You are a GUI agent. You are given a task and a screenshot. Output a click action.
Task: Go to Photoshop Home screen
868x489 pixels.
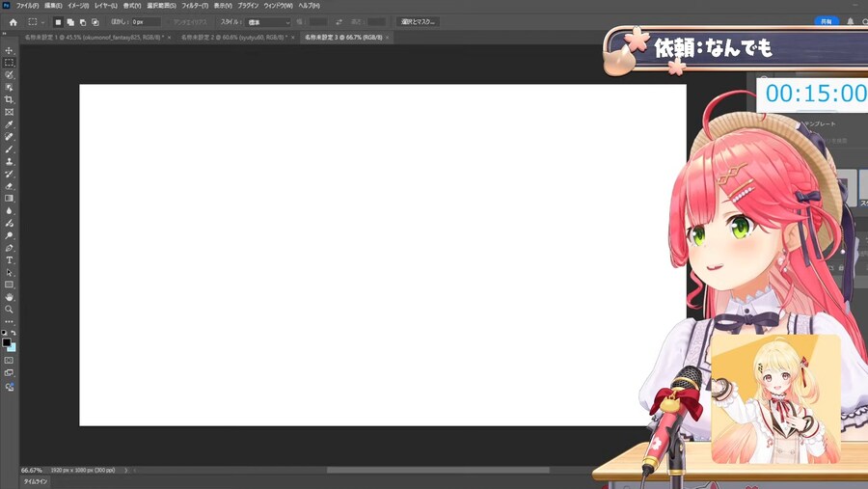coord(14,22)
